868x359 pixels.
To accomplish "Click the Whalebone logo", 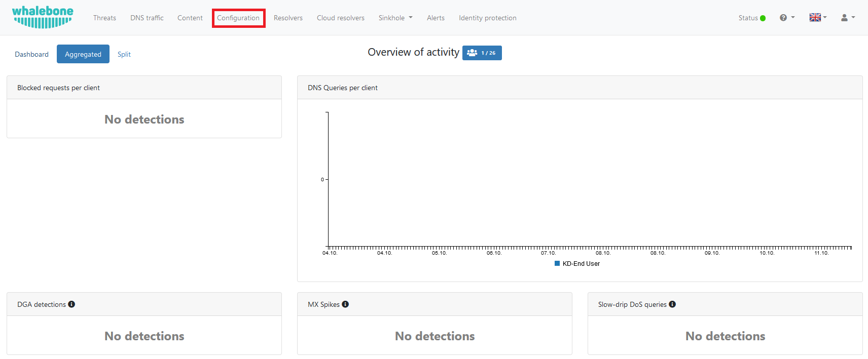I will [43, 17].
